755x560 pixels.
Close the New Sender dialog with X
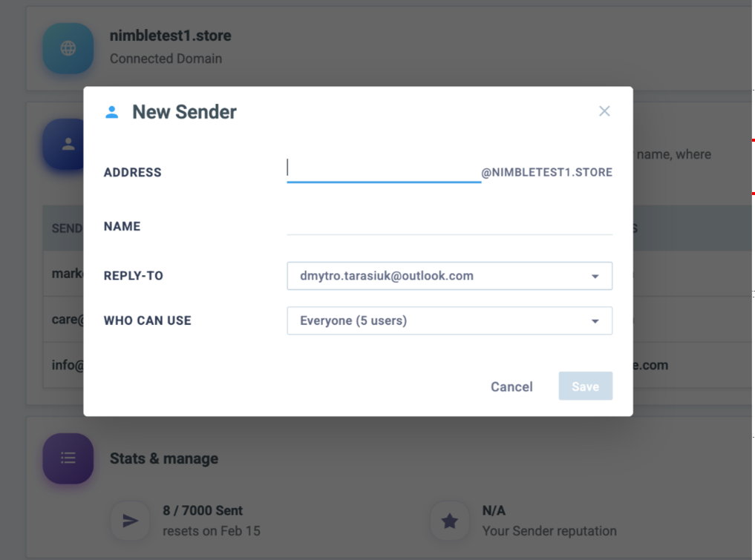point(604,111)
